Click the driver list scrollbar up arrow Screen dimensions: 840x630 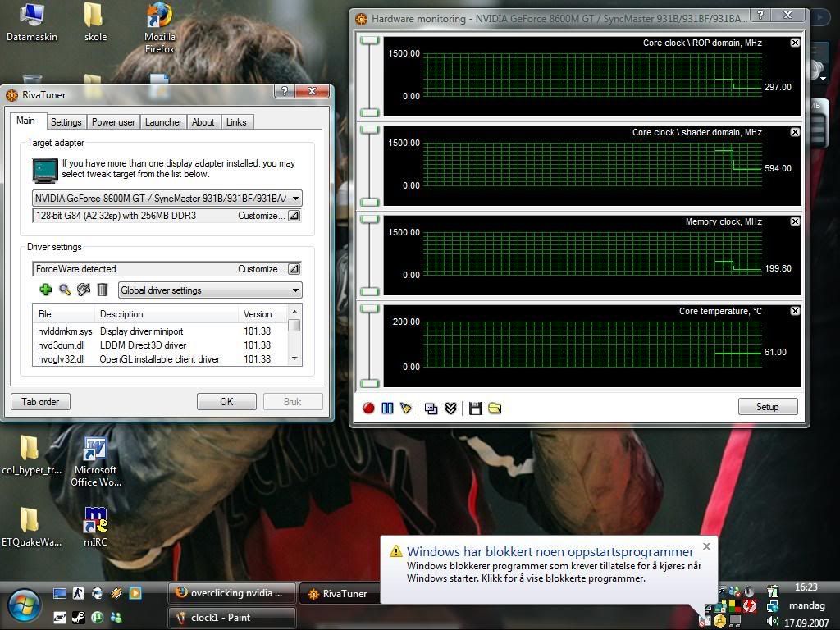294,311
